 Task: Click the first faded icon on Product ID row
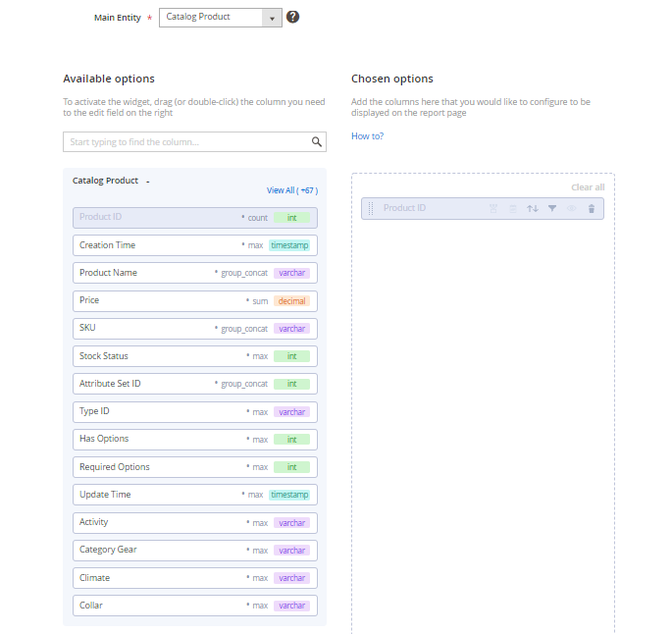pos(493,208)
